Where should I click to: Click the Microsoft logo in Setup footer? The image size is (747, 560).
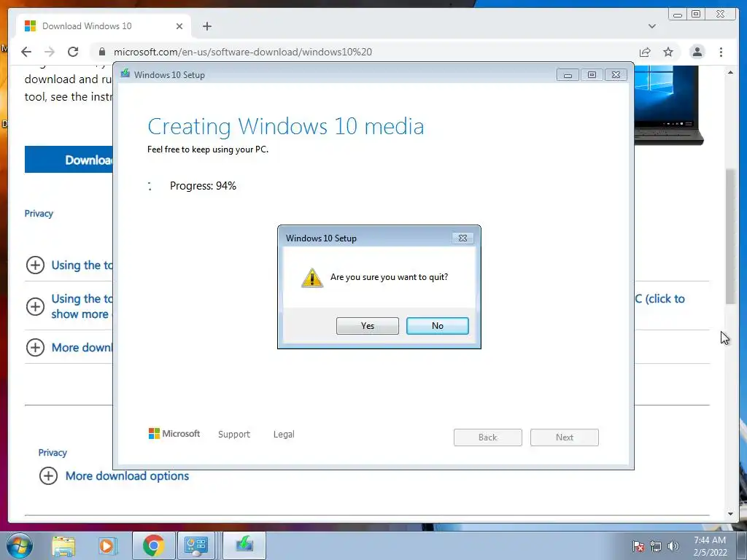pos(174,434)
